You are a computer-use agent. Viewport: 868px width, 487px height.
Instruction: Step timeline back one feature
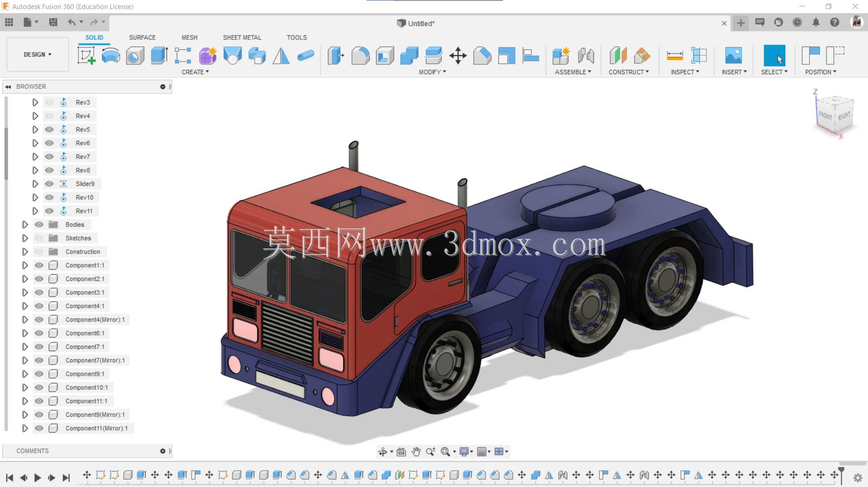24,477
